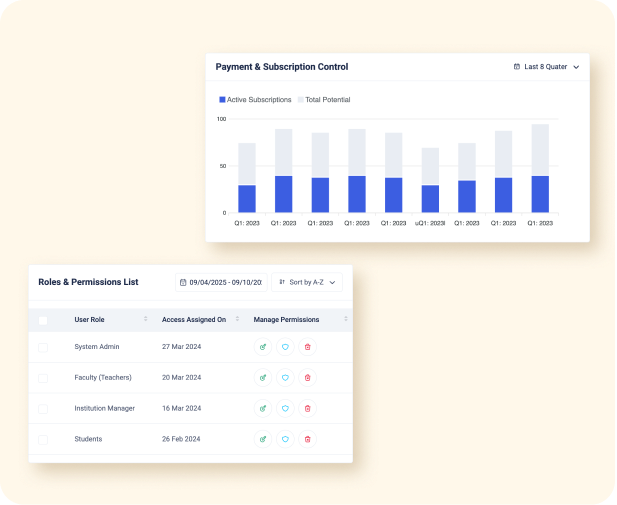Toggle Total Potential legend item
The width and height of the screenshot is (617, 505).
tap(327, 100)
